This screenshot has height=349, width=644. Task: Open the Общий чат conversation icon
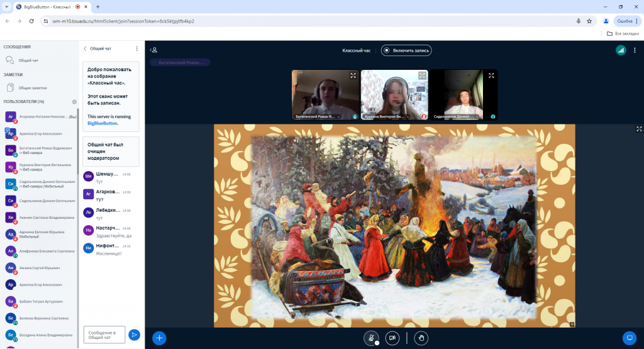pos(10,60)
